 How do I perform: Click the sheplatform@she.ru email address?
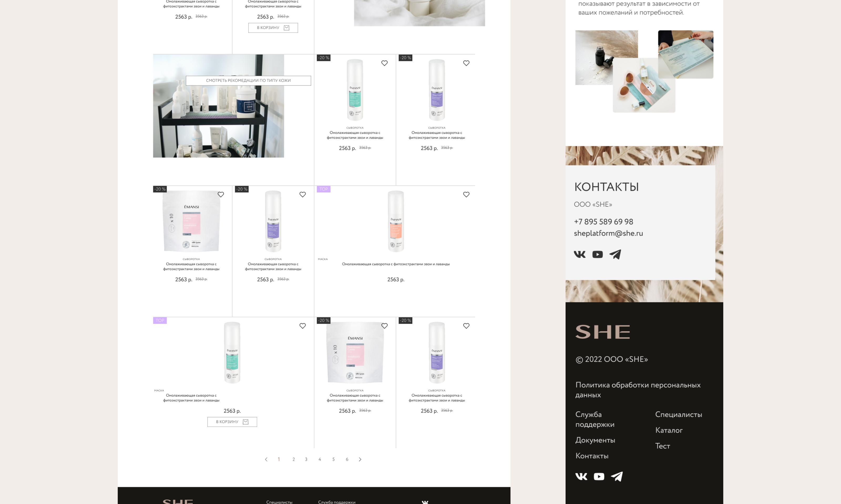pyautogui.click(x=608, y=233)
